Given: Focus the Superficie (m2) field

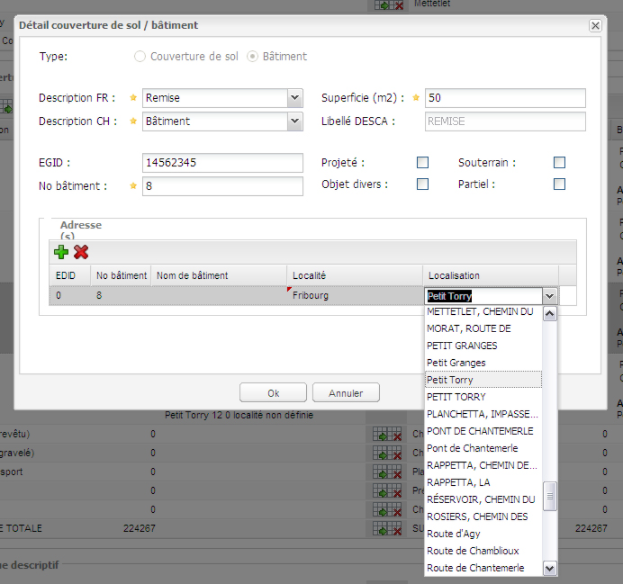Looking at the screenshot, I should pos(504,98).
